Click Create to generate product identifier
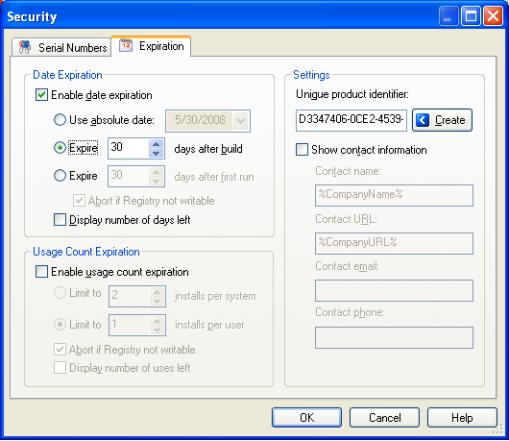The image size is (509, 441). [442, 120]
